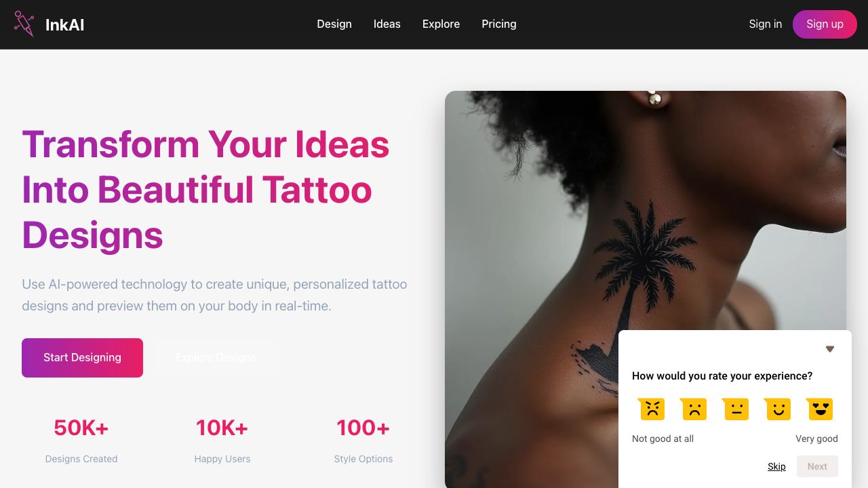Collapse the experience survey popup
Screen dimensions: 868x488
pos(829,349)
